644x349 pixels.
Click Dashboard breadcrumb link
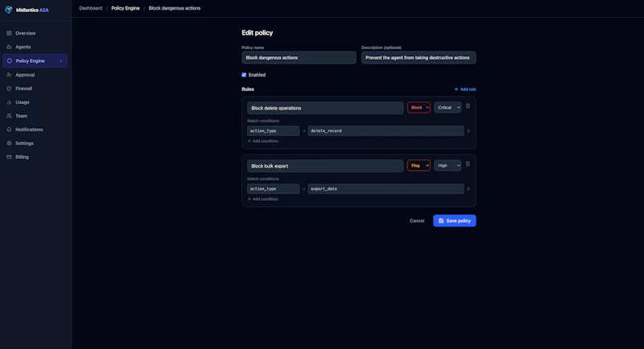coord(91,8)
